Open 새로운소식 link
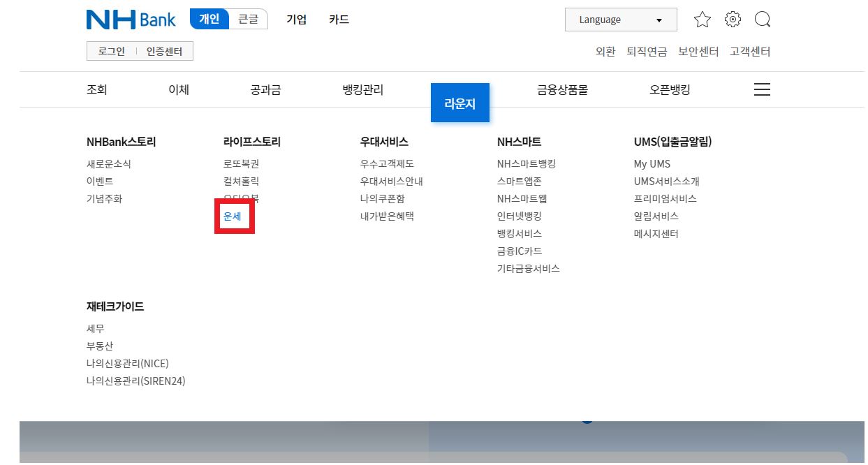Screen dimensions: 868x465 click(x=109, y=164)
